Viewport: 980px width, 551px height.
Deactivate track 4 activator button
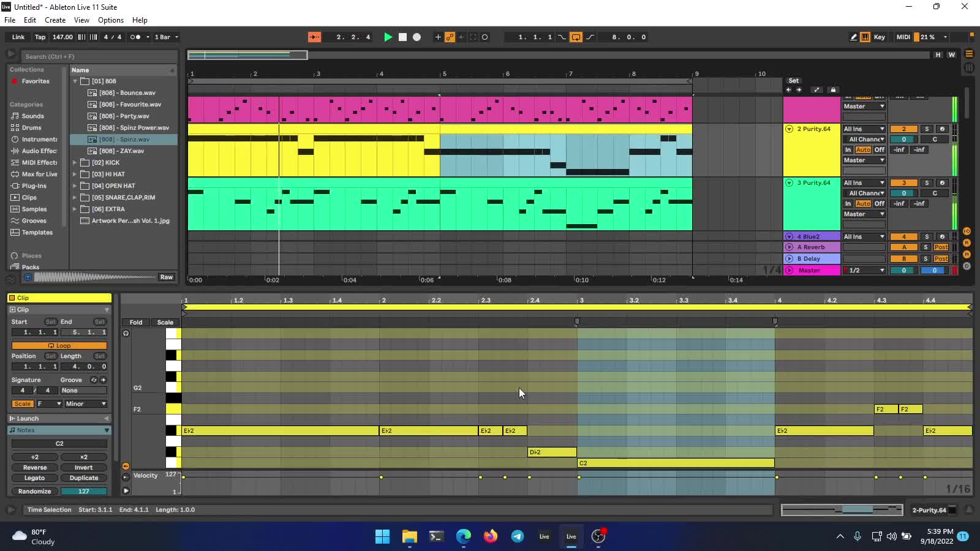(x=903, y=236)
